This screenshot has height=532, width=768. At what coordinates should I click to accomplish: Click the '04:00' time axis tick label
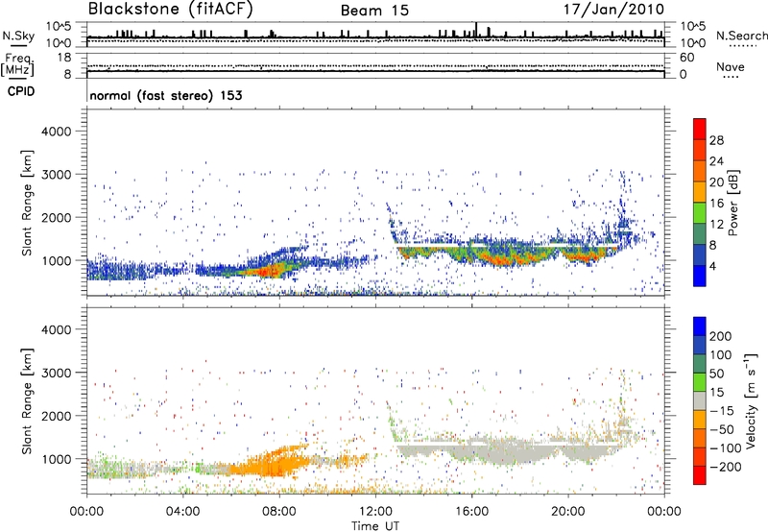[x=182, y=512]
